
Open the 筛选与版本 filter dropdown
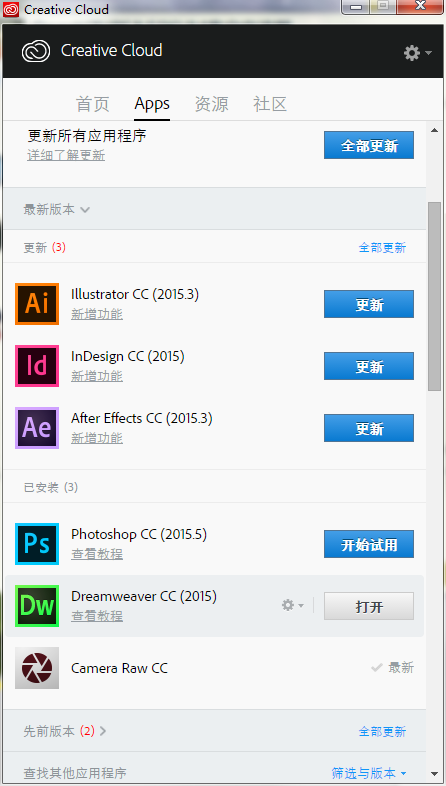coord(369,773)
